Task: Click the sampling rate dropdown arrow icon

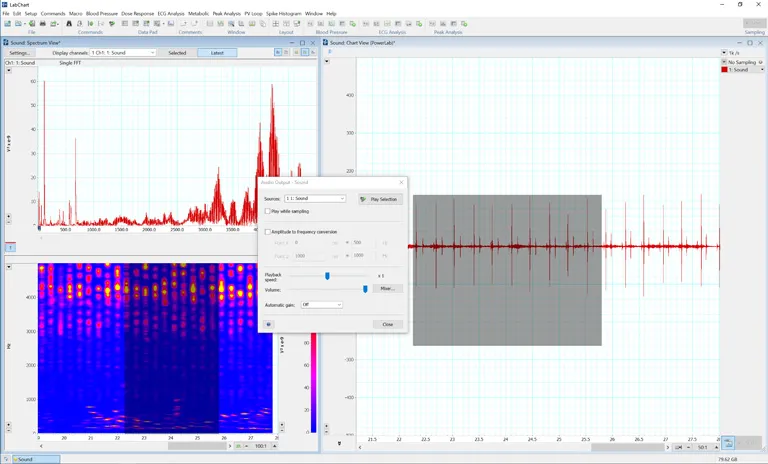Action: pos(724,52)
